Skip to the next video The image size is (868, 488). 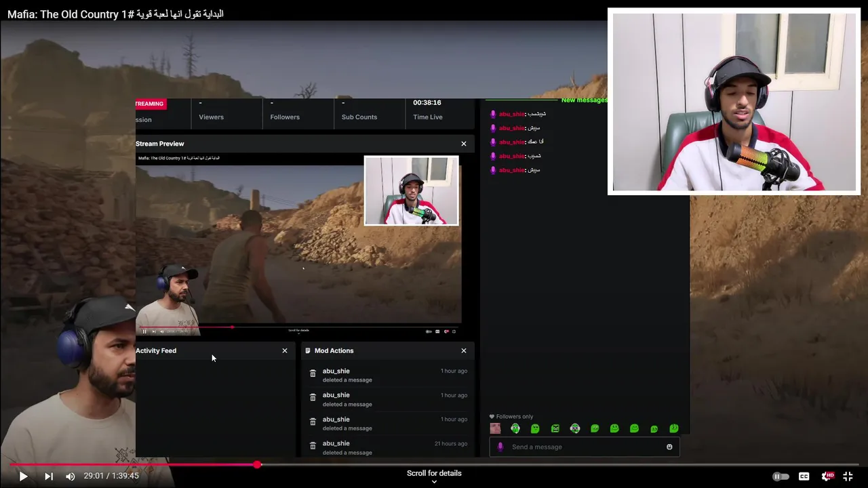click(x=49, y=476)
